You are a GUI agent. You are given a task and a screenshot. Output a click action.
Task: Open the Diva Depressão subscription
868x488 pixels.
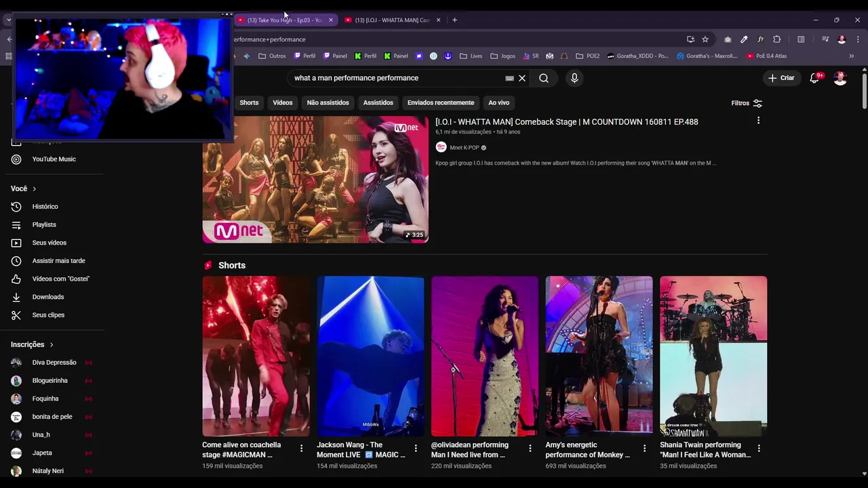tap(54, 363)
